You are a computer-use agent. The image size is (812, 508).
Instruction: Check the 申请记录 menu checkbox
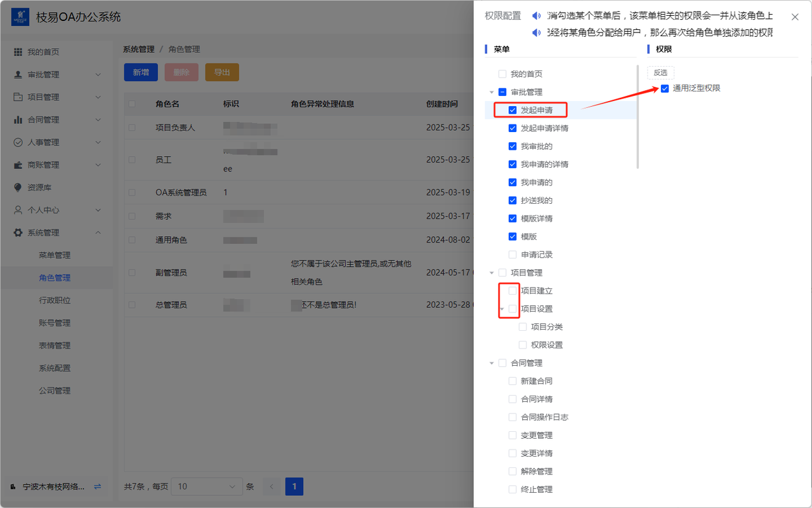click(513, 255)
